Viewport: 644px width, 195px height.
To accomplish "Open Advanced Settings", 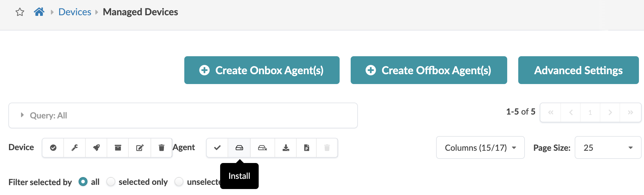I will click(x=578, y=70).
